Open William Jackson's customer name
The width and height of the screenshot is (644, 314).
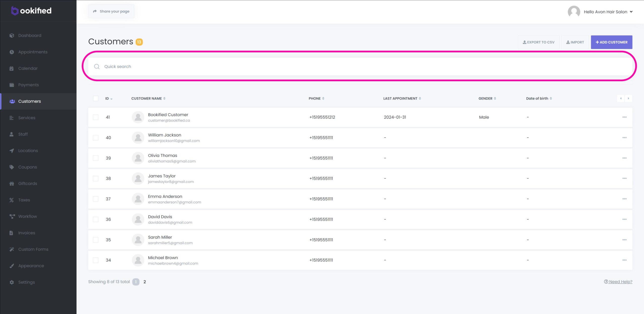point(165,135)
